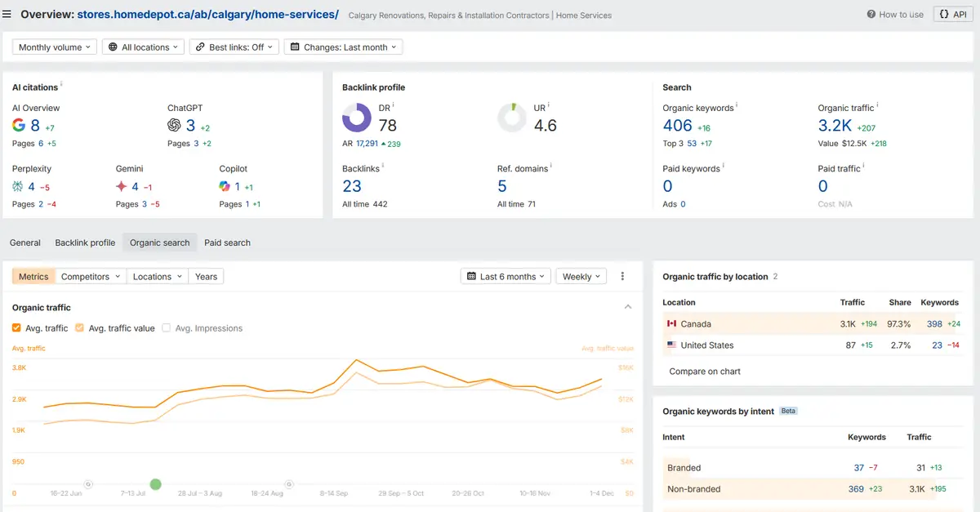Click the ChatGPT logo icon

click(x=174, y=126)
